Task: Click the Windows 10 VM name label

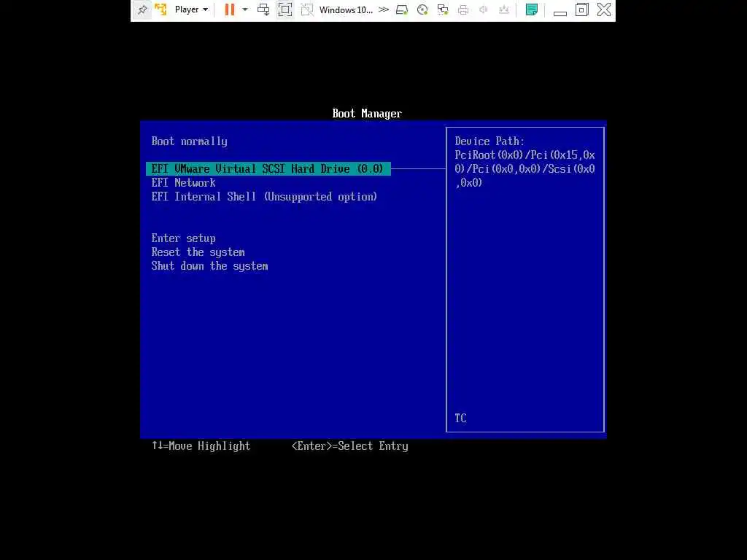Action: pyautogui.click(x=346, y=9)
